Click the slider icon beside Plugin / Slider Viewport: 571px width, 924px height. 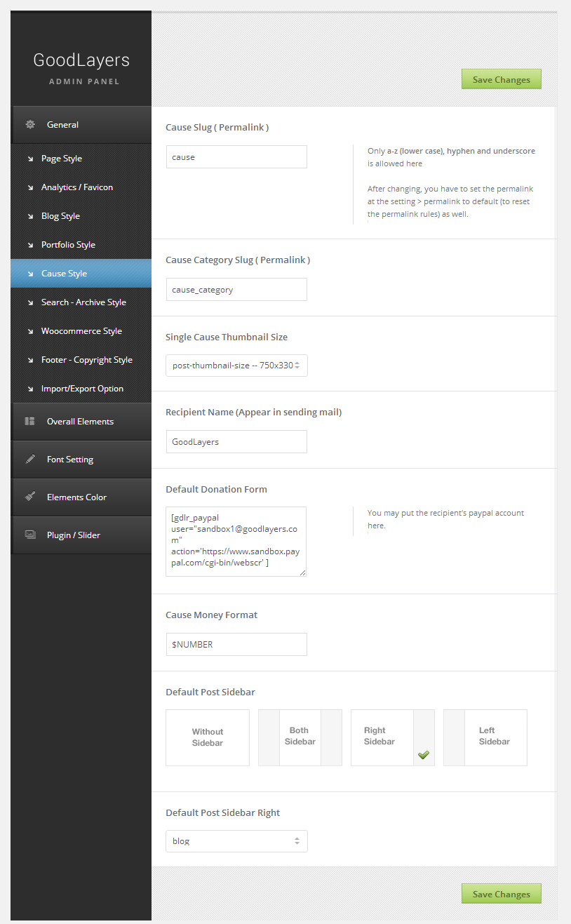[30, 535]
